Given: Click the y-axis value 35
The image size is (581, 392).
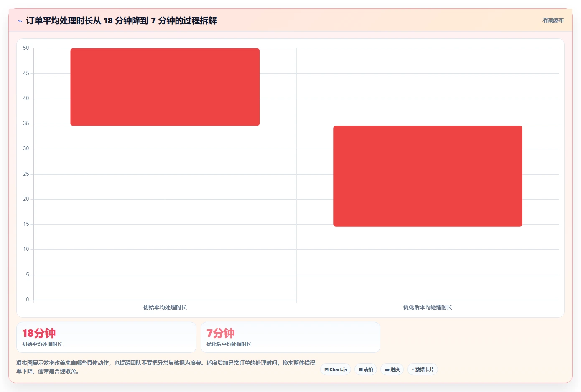Looking at the screenshot, I should 26,124.
